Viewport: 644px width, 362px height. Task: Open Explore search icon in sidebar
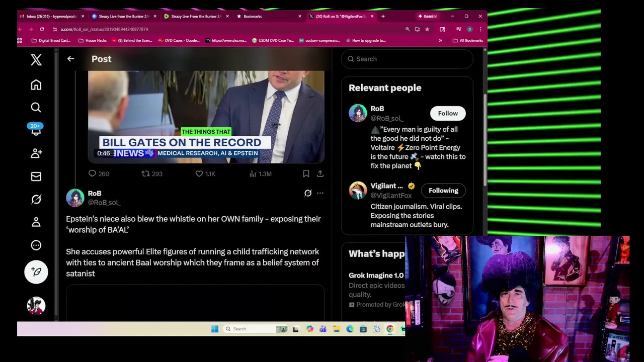click(36, 107)
